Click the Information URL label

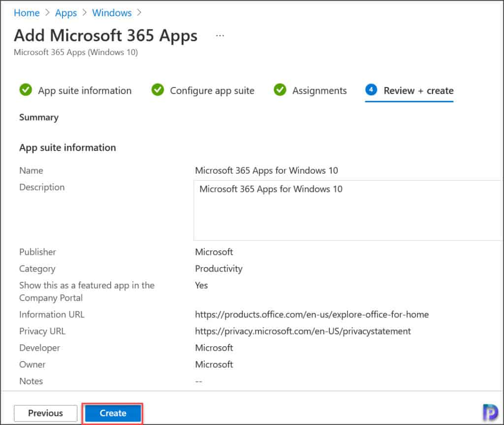[x=52, y=314]
